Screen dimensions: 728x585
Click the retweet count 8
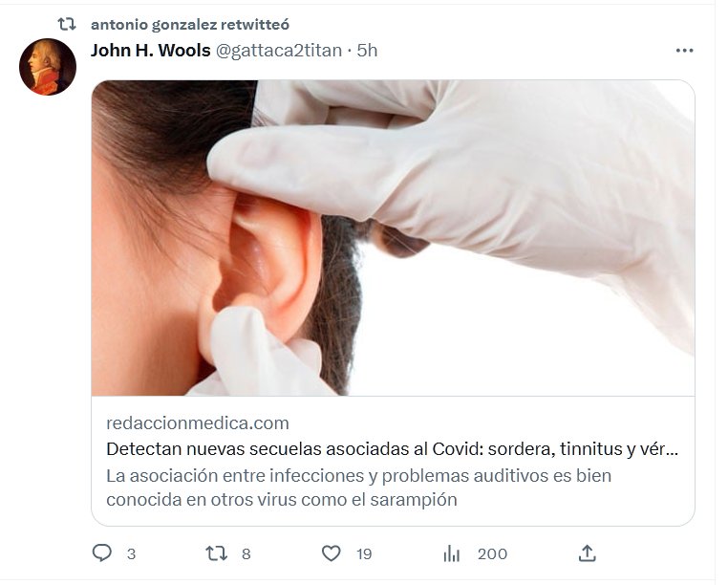point(246,554)
